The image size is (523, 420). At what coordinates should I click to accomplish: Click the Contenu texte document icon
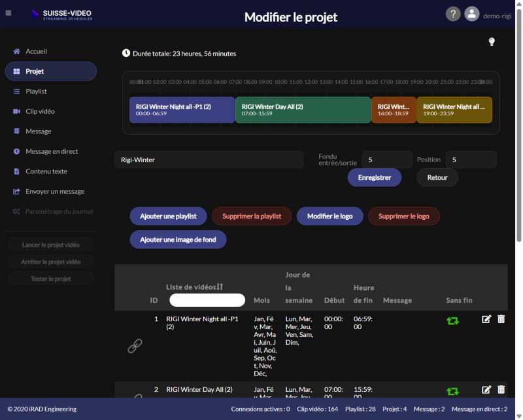pos(16,171)
